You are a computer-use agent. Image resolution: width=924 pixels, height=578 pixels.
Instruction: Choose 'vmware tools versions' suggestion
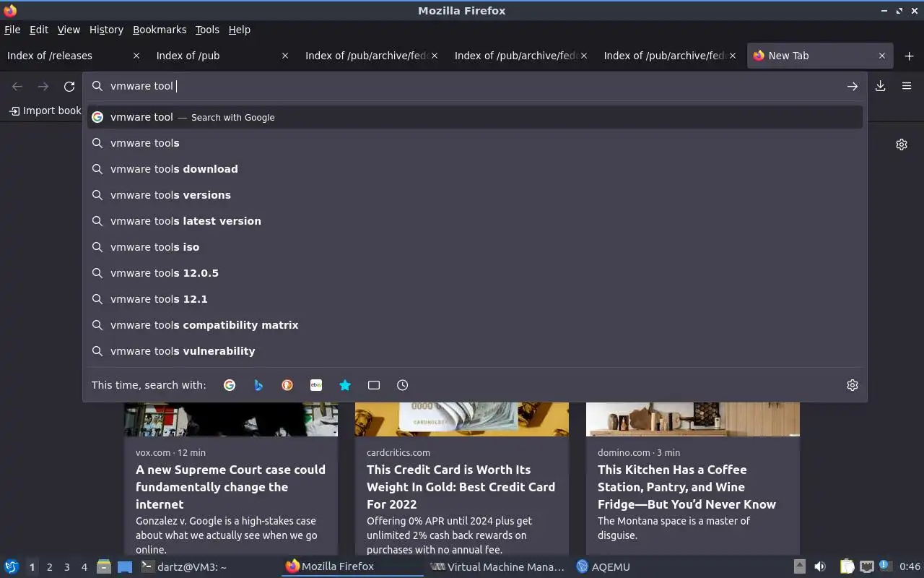[475, 195]
